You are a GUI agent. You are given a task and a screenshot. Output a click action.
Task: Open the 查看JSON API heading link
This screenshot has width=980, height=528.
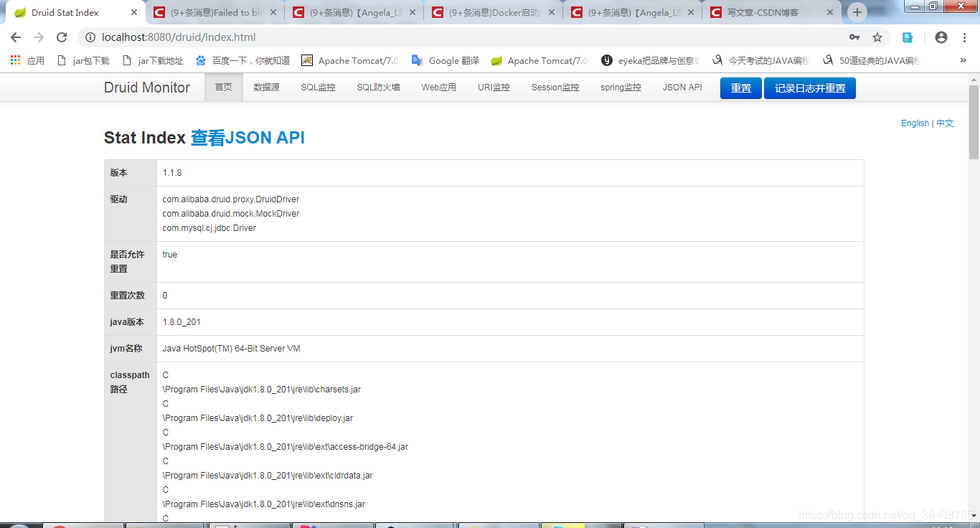[248, 138]
